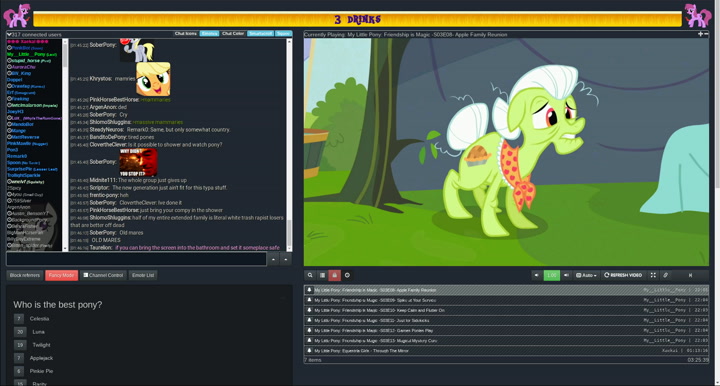720x386 pixels.
Task: Click the pink pony logo at top right
Action: point(698,16)
